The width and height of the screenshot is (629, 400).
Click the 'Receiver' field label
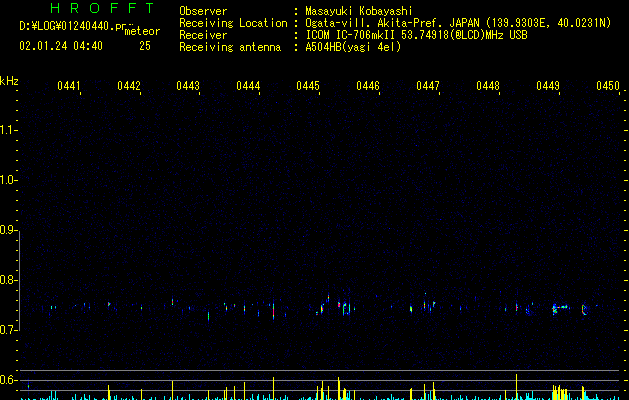tap(203, 35)
